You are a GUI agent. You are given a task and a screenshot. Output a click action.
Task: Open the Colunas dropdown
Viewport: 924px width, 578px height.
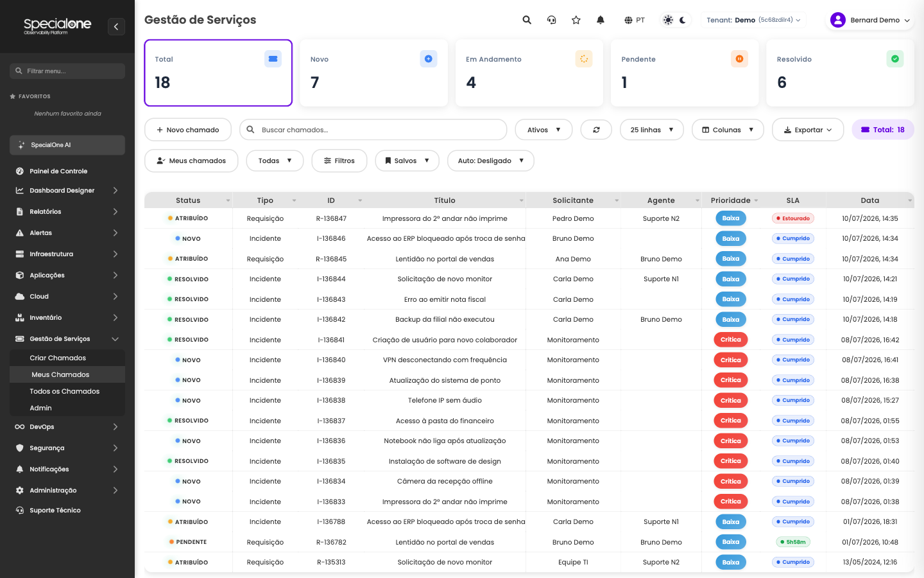pos(728,130)
